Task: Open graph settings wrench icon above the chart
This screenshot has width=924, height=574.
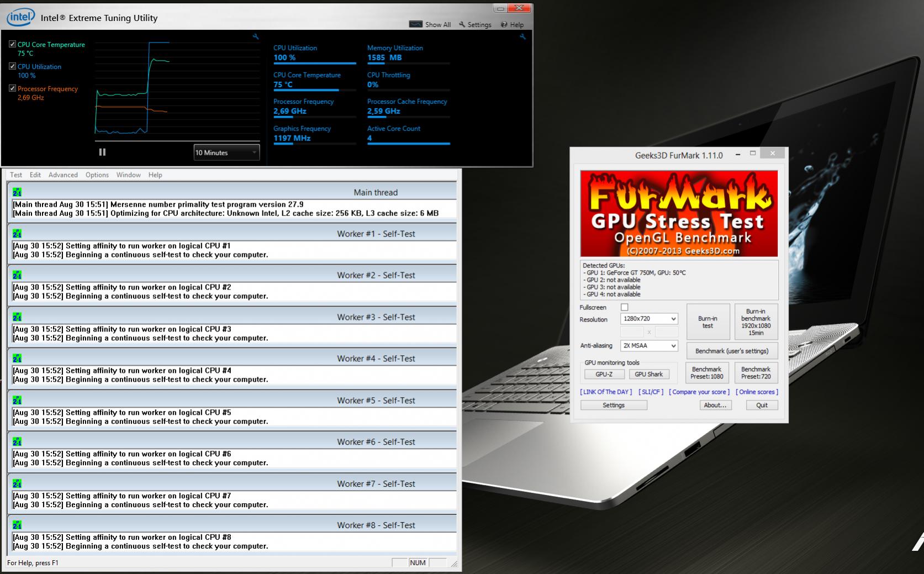Action: (x=256, y=36)
